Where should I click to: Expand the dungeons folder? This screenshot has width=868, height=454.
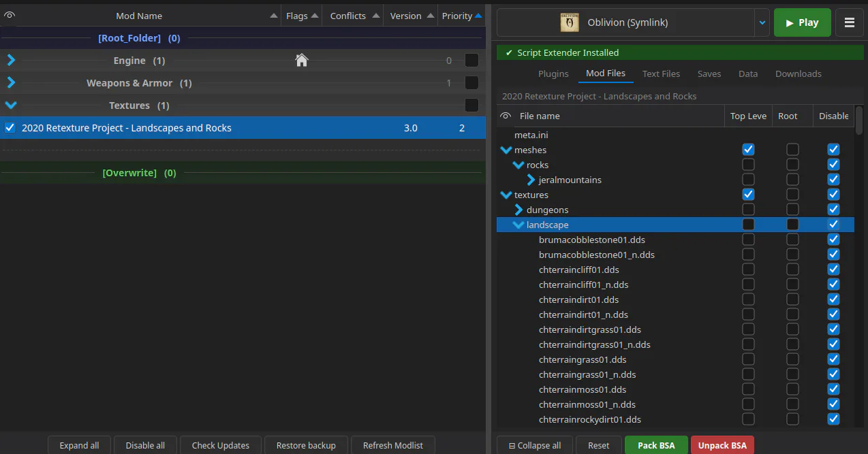(519, 210)
